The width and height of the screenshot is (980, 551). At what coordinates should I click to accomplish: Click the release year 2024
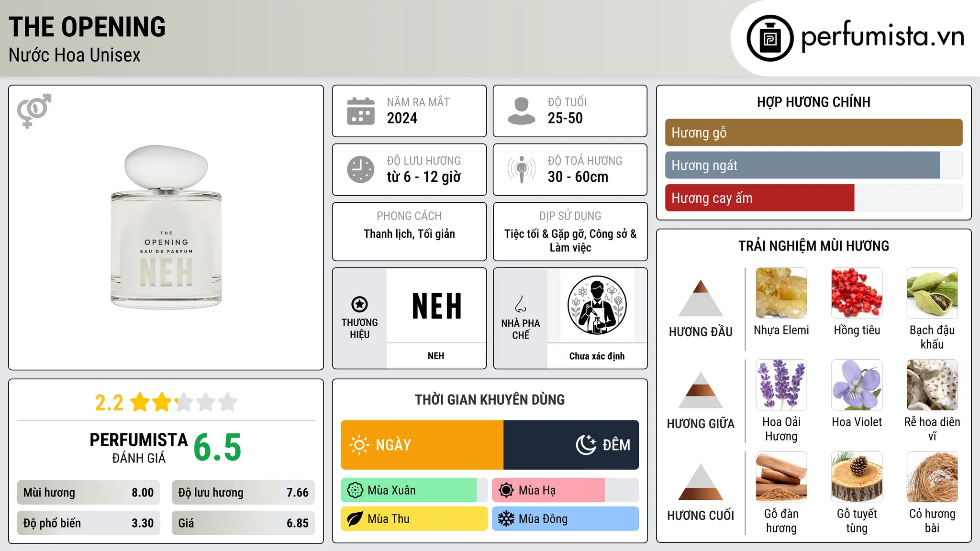(x=402, y=118)
